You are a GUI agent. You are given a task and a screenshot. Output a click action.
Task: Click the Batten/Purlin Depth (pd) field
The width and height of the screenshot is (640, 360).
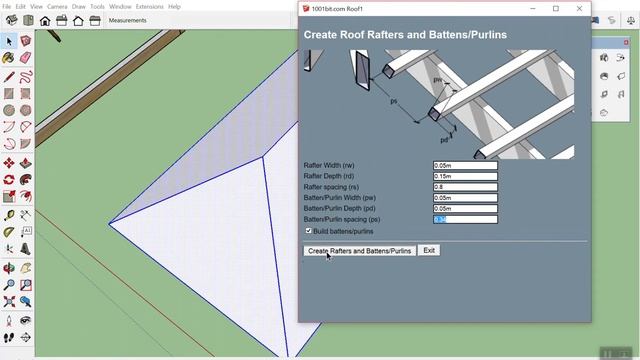tap(465, 209)
